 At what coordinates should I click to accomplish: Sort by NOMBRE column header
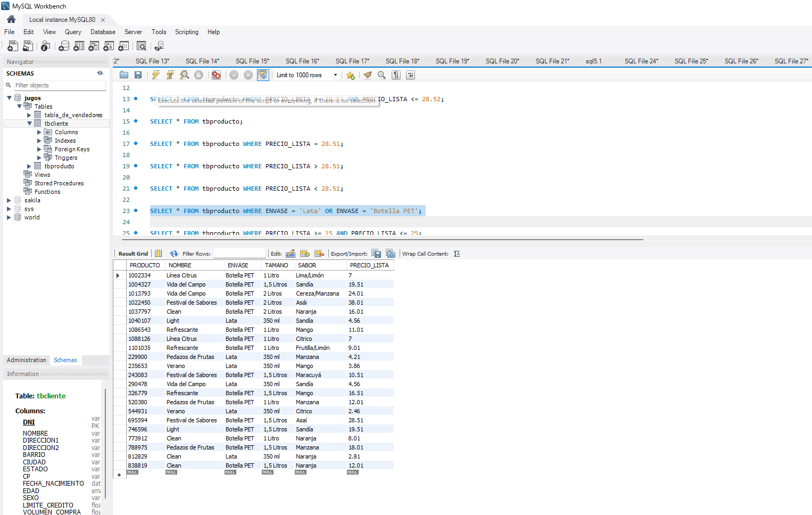[x=194, y=265]
